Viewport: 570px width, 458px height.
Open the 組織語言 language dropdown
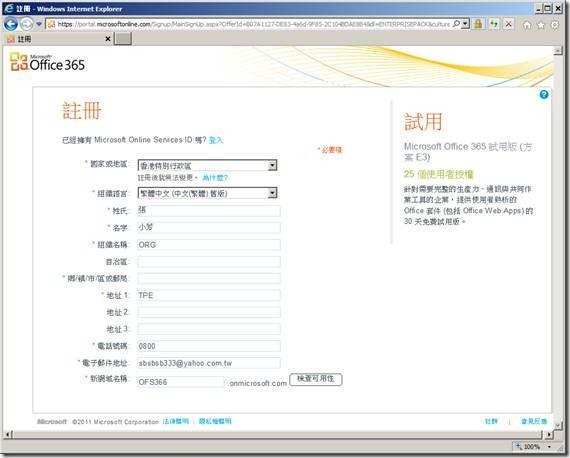(207, 193)
